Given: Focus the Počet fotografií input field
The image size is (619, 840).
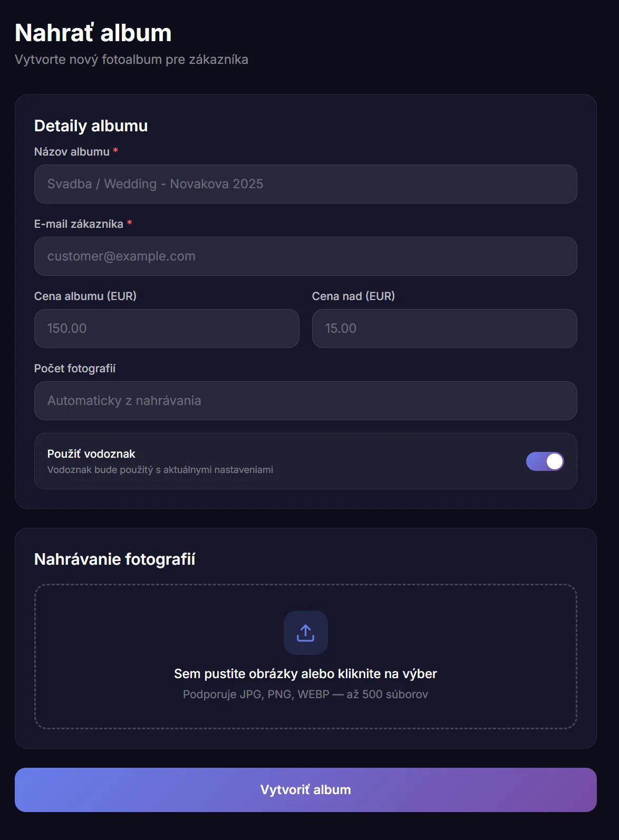Looking at the screenshot, I should coord(305,401).
